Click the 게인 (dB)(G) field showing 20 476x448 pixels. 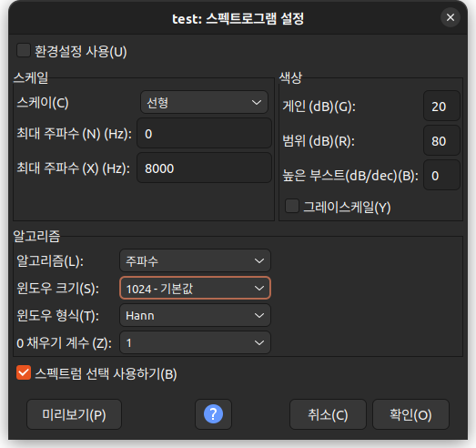[441, 106]
